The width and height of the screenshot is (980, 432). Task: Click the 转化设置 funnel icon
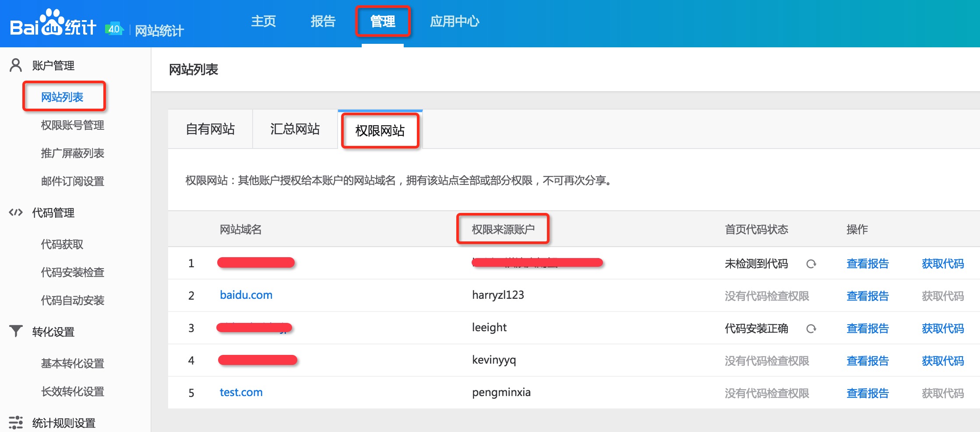[16, 331]
